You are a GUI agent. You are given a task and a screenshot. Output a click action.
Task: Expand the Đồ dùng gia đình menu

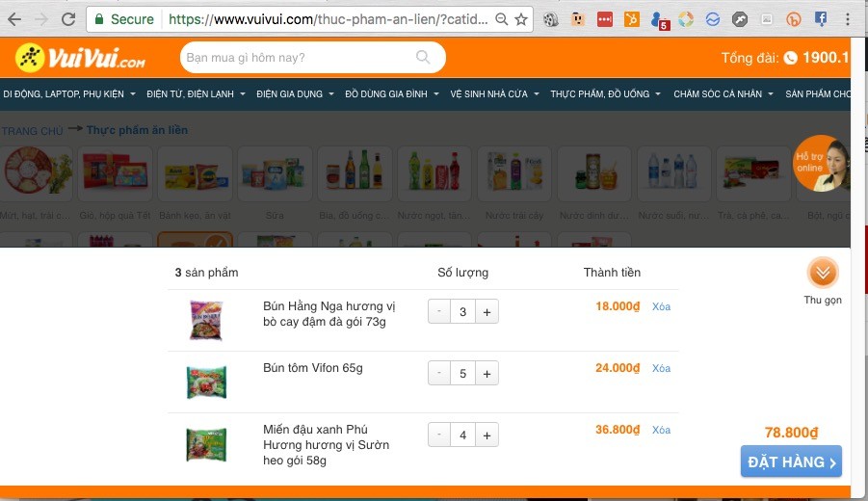392,94
